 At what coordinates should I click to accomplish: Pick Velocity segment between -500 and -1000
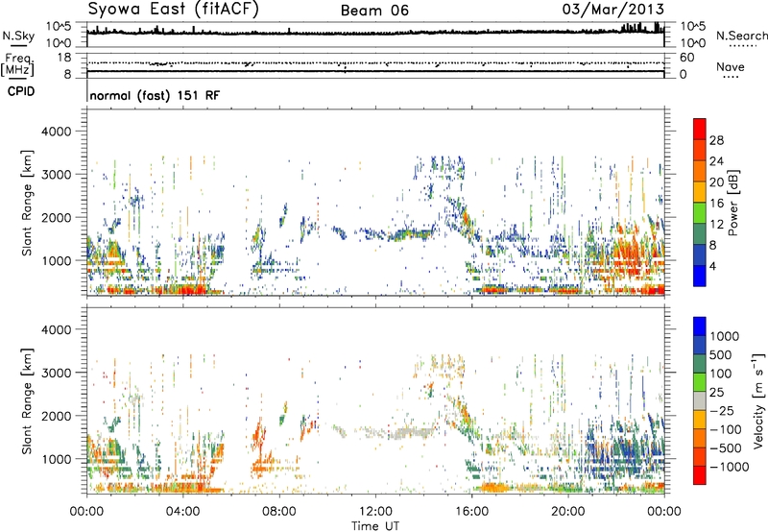pos(700,457)
